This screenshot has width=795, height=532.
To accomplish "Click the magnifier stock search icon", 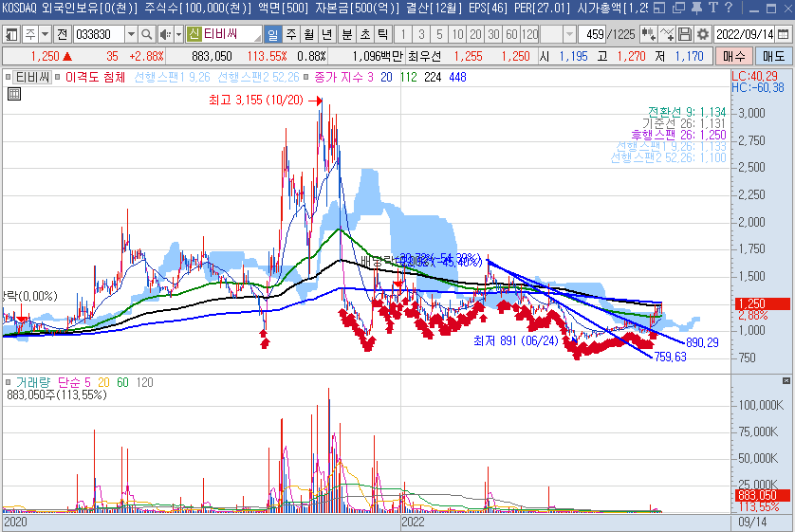I will (146, 34).
